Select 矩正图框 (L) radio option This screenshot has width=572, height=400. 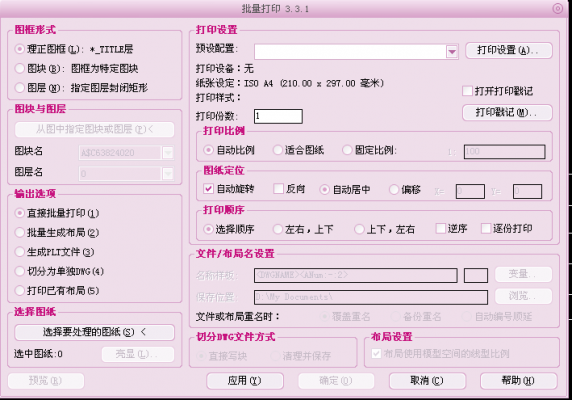(19, 49)
